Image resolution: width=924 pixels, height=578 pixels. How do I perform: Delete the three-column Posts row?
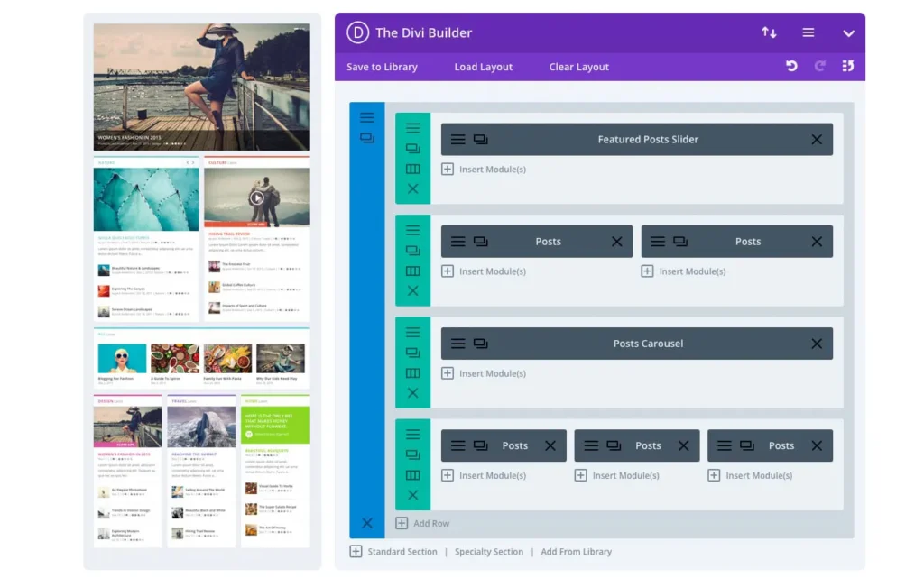(412, 495)
